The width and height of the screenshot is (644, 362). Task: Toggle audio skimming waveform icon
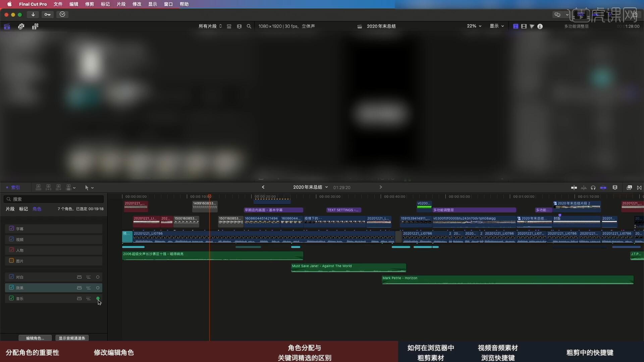coord(584,188)
